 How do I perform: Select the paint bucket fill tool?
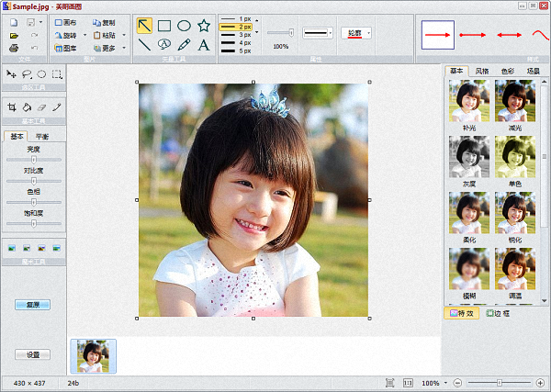(x=27, y=107)
